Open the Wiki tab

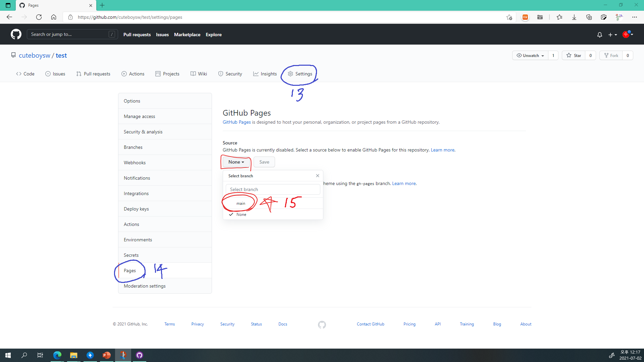(199, 74)
